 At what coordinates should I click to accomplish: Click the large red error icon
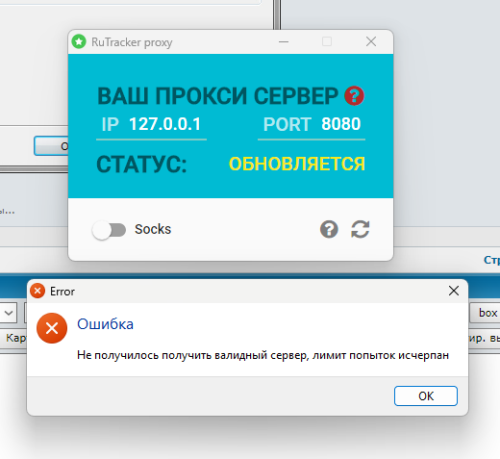coord(52,328)
